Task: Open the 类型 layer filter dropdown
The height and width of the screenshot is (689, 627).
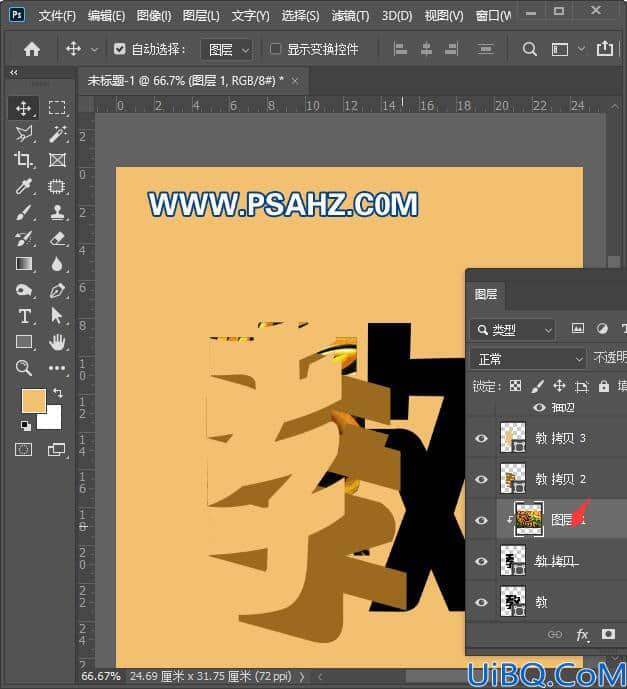Action: point(512,330)
